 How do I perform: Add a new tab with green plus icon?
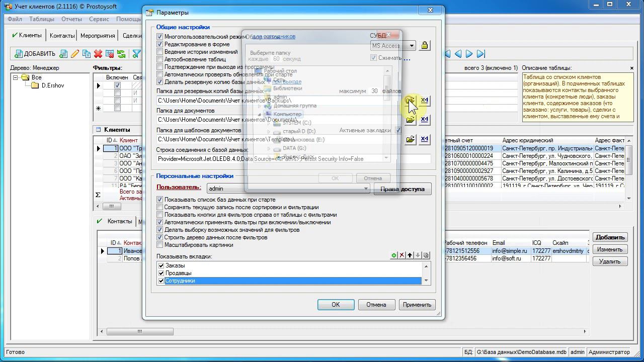(x=394, y=255)
